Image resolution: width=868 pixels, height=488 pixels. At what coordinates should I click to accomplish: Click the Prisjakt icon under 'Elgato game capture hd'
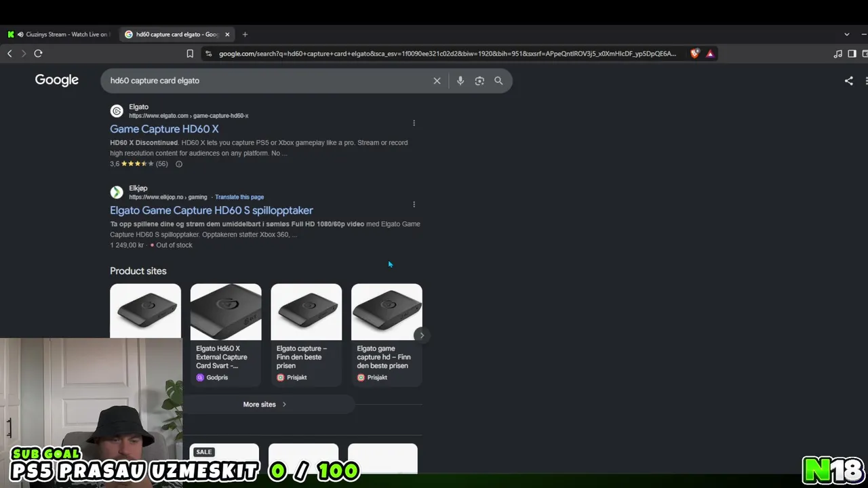361,378
